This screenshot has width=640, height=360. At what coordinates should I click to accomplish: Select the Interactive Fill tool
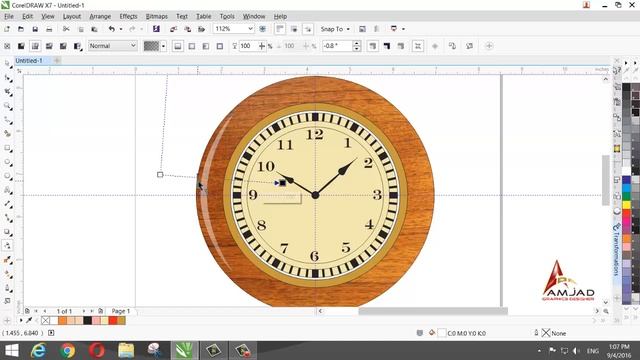tap(7, 274)
